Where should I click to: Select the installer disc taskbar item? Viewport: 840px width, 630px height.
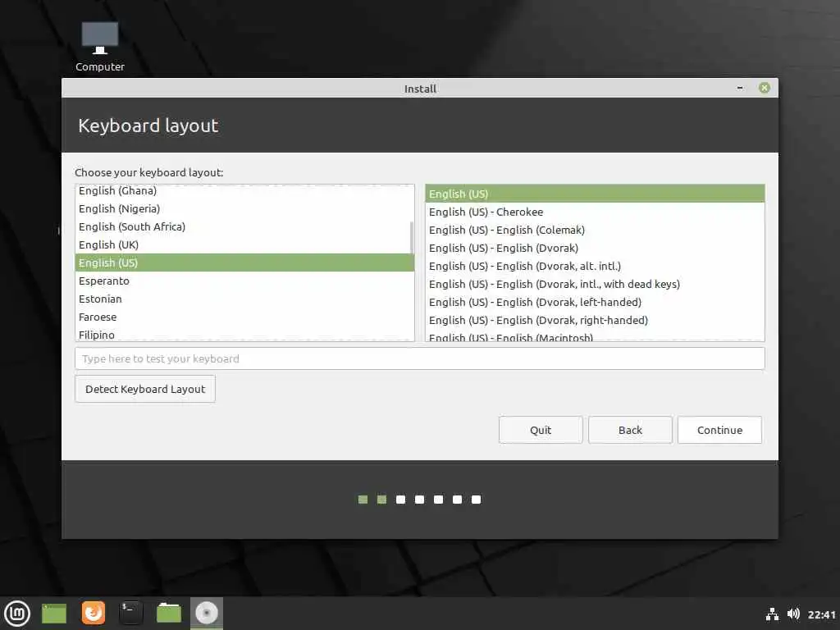click(x=206, y=613)
